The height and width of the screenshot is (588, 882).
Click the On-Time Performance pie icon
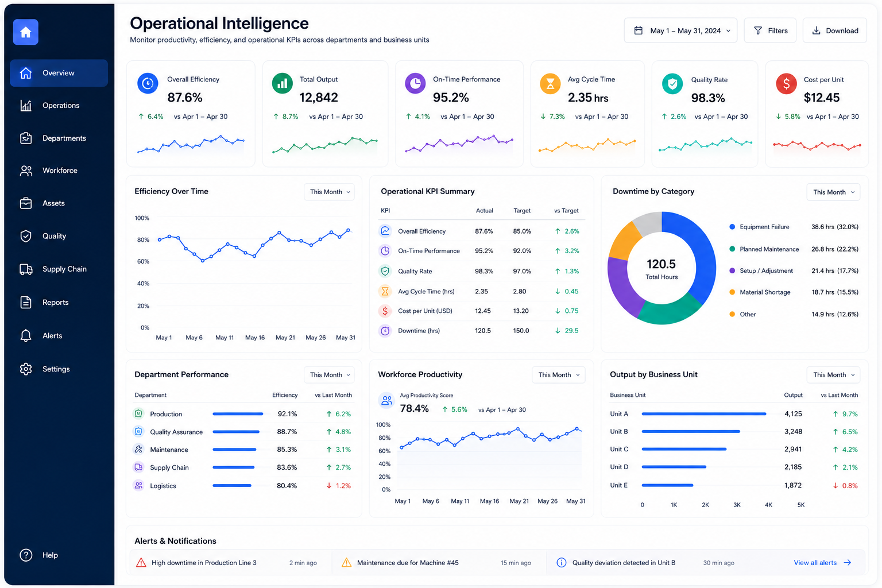click(x=415, y=83)
